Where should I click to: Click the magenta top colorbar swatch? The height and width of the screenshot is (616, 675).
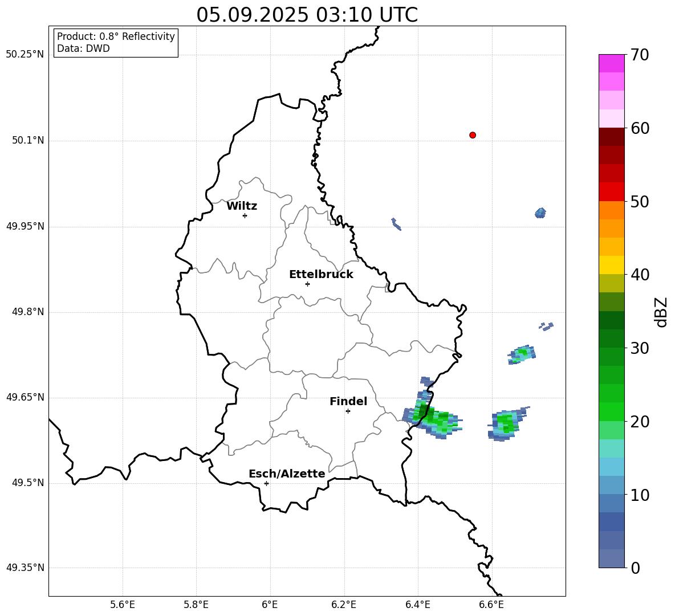coord(611,63)
